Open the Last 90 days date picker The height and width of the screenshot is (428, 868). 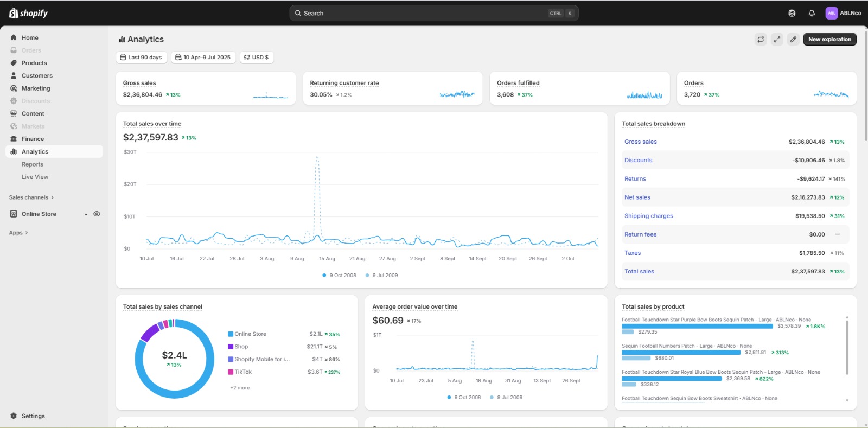(x=141, y=58)
